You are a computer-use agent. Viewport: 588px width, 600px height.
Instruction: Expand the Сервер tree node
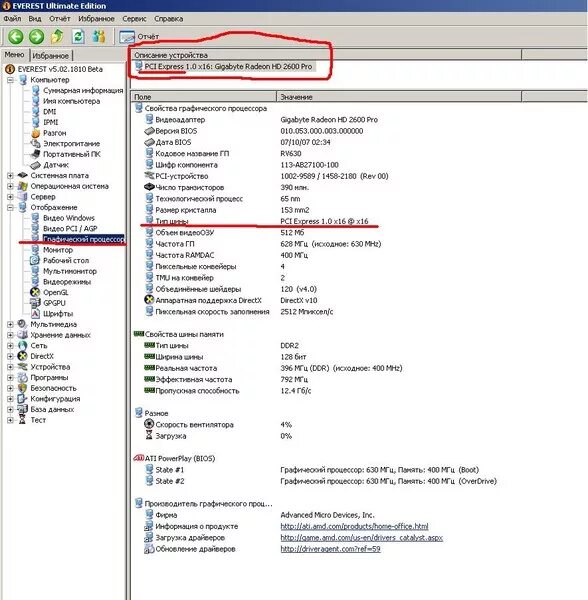(10, 197)
